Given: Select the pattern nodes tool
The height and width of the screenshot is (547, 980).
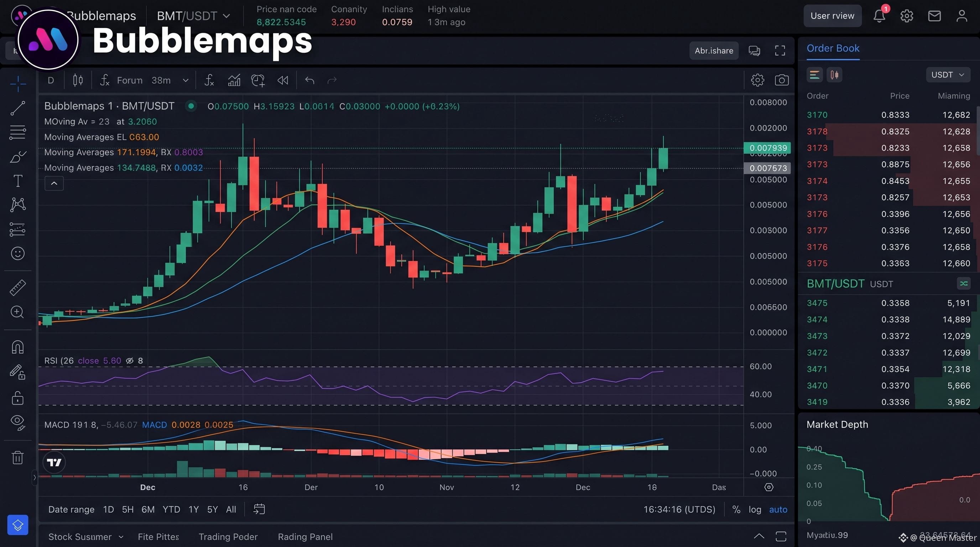Looking at the screenshot, I should (18, 205).
